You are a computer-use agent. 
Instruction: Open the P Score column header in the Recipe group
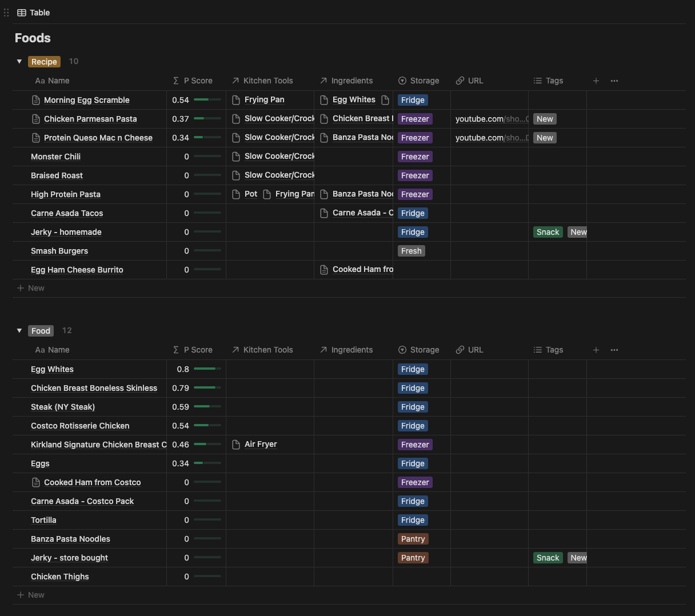point(193,81)
